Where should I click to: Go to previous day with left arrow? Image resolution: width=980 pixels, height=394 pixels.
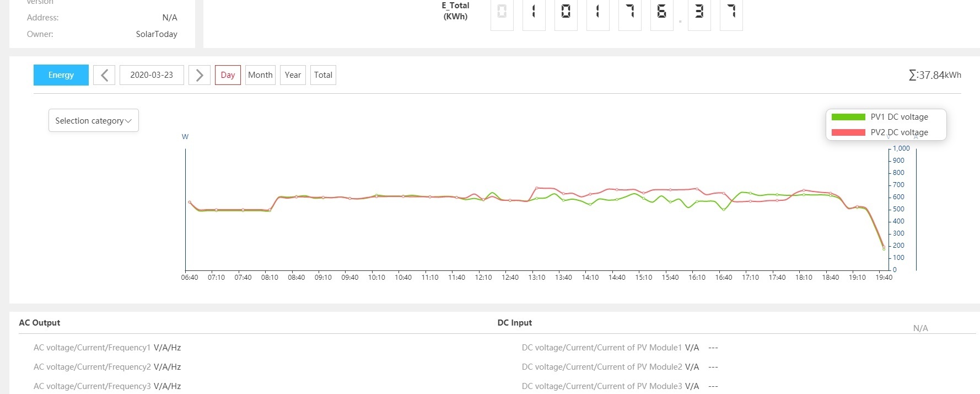point(104,75)
